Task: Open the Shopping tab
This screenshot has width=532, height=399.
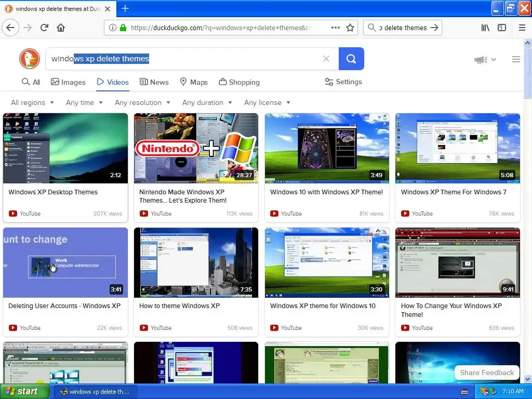Action: tap(239, 82)
